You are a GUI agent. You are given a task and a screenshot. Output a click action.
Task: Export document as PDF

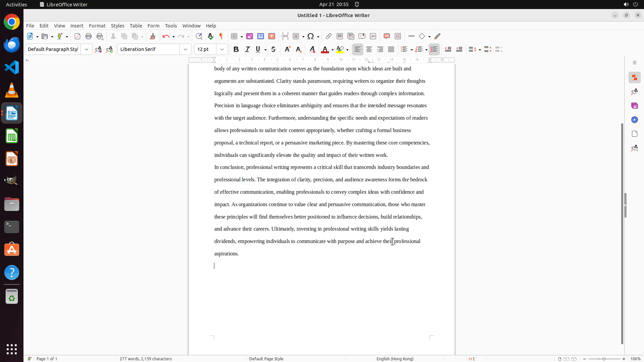(77, 36)
